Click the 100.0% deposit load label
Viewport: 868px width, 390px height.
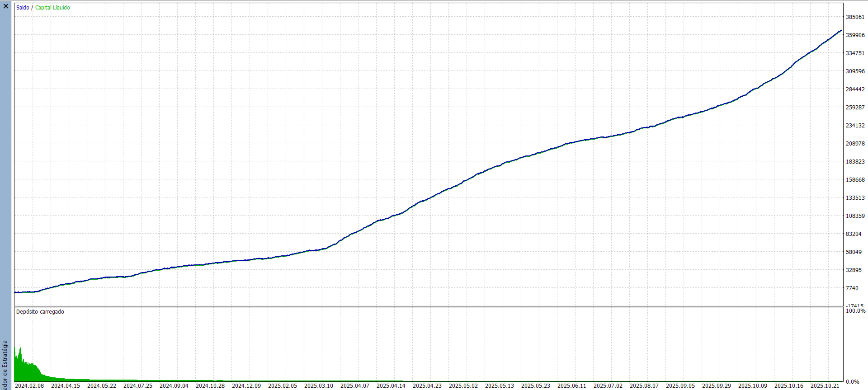tap(856, 311)
